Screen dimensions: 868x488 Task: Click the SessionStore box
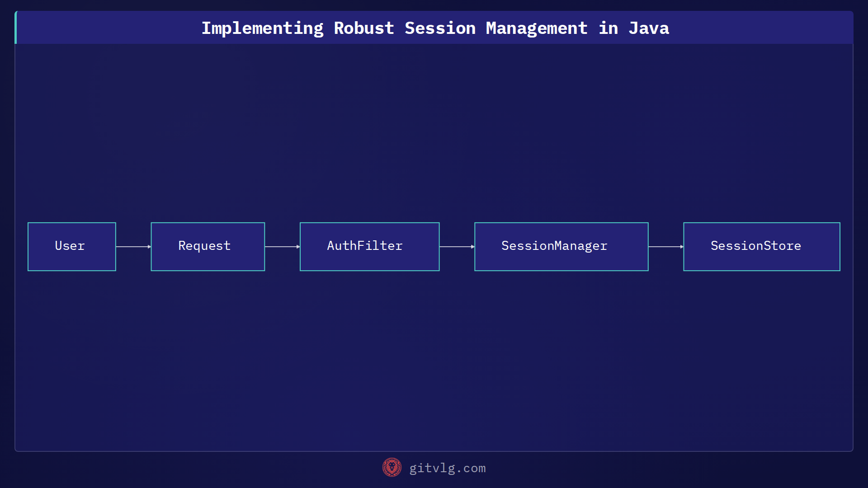point(762,247)
